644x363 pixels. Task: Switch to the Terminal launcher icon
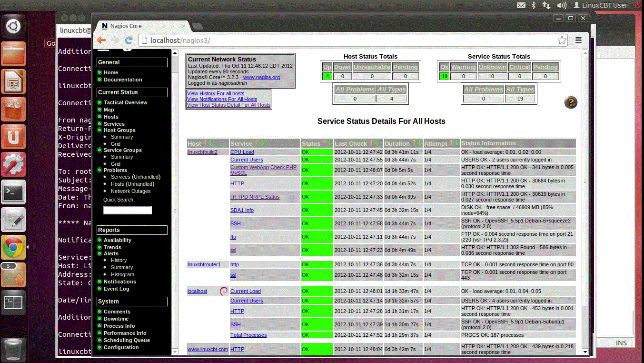tap(13, 192)
